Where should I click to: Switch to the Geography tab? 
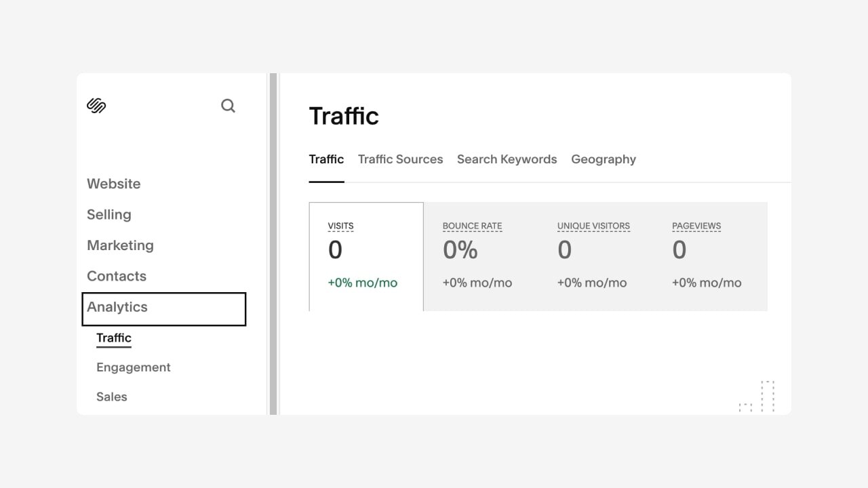point(604,159)
